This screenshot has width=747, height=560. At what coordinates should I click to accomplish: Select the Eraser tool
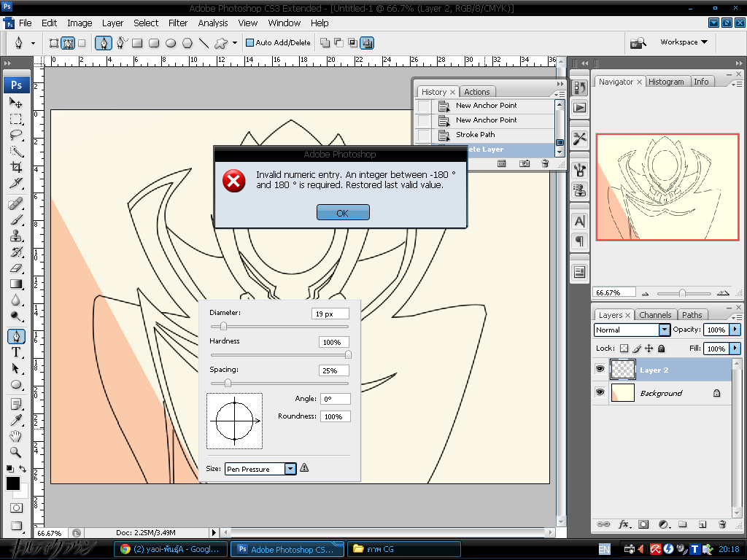click(16, 268)
